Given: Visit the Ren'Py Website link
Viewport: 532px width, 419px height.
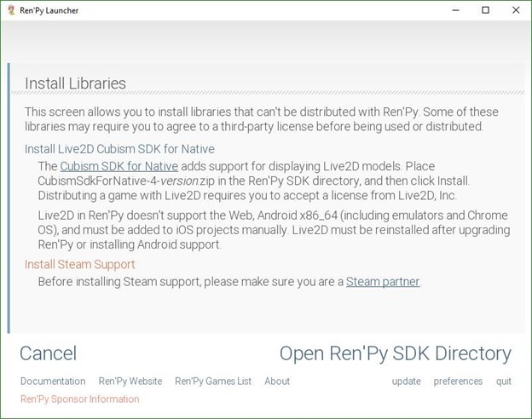Looking at the screenshot, I should 130,382.
